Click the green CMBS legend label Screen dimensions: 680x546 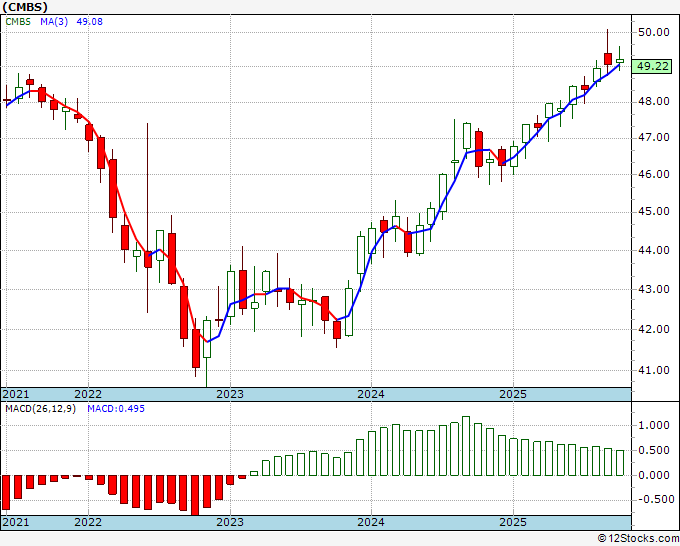pos(18,21)
